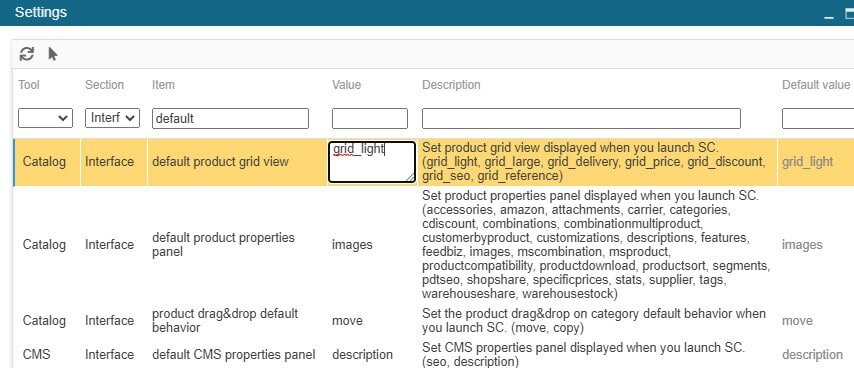Screen dimensions: 854x368
Task: Select the pointer cursor tool icon
Action: pos(52,54)
